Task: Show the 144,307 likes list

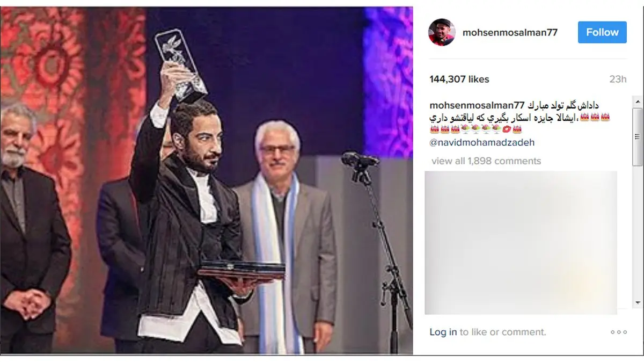Action: (459, 79)
